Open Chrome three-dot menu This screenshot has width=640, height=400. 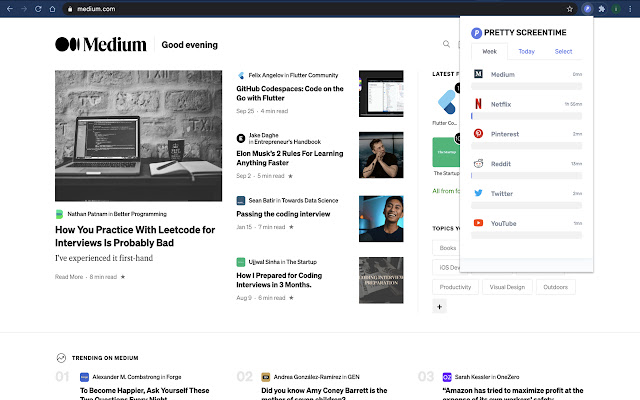(630, 9)
